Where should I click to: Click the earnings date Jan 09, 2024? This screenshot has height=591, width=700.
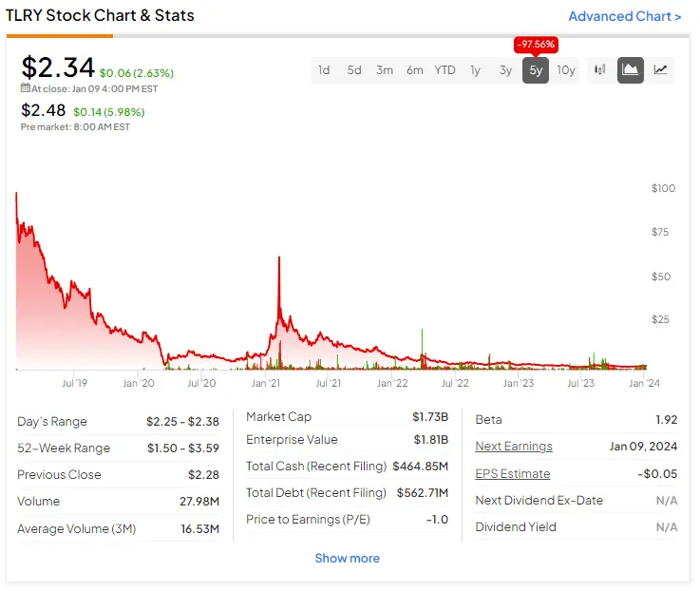(643, 447)
